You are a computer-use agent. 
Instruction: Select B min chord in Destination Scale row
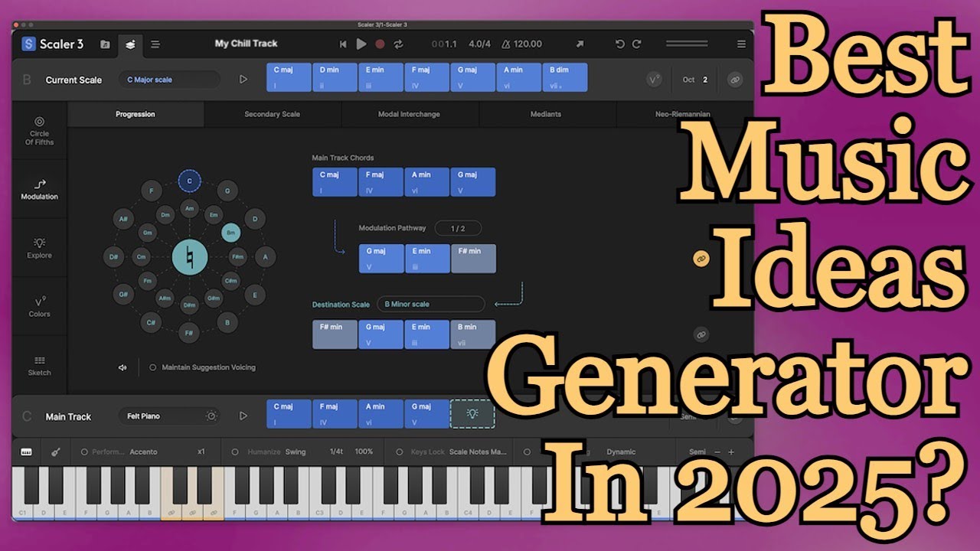[473, 334]
